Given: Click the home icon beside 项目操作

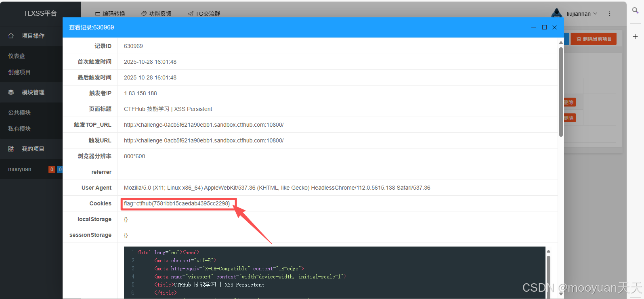Looking at the screenshot, I should click(x=11, y=36).
